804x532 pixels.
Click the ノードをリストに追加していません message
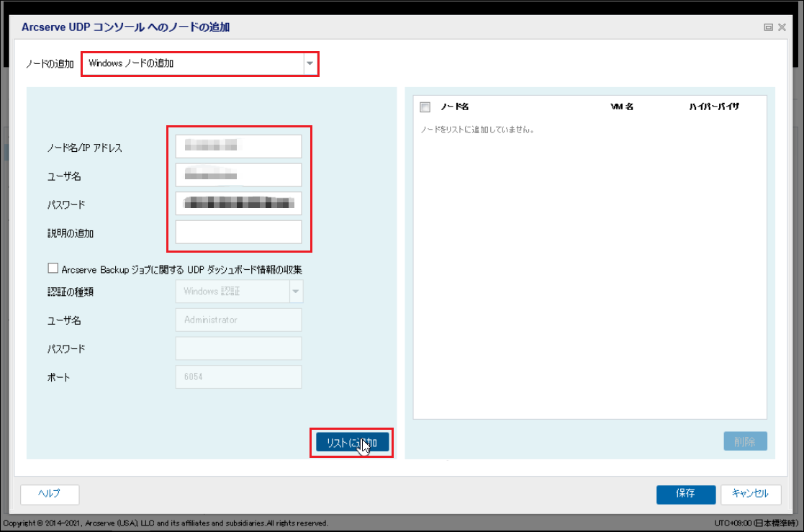point(478,130)
